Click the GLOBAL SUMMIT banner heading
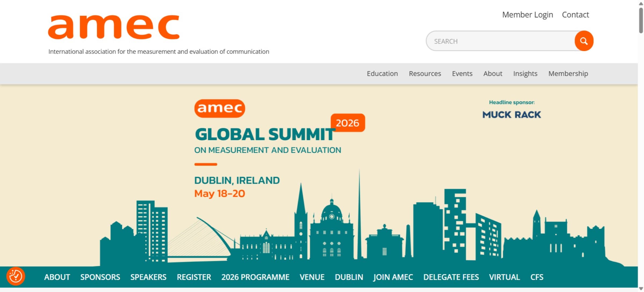Image resolution: width=644 pixels, height=292 pixels. [x=265, y=134]
